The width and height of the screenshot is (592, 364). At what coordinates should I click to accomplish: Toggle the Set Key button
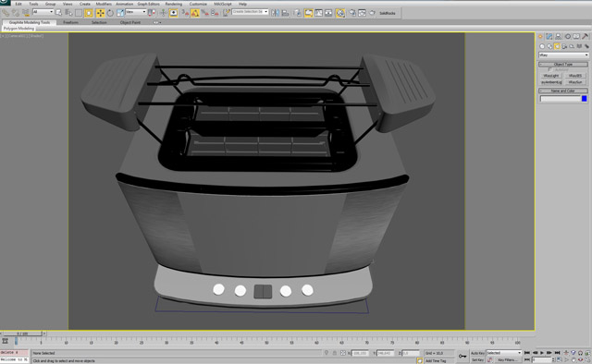click(477, 360)
